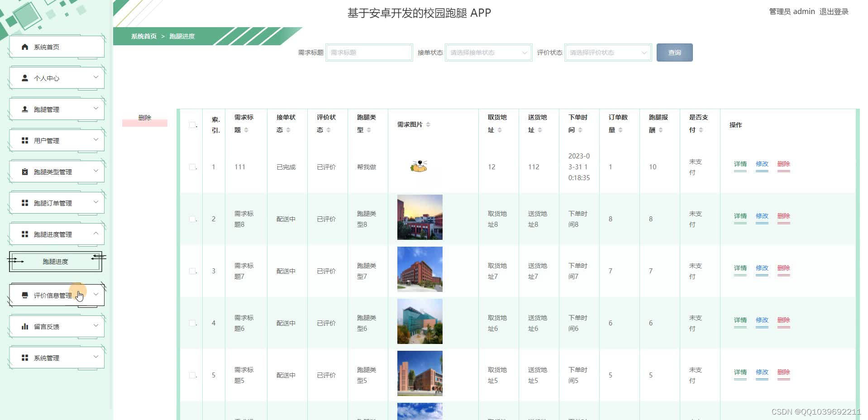This screenshot has width=868, height=420.
Task: Sort by 评价状态 column arrows
Action: (x=329, y=130)
